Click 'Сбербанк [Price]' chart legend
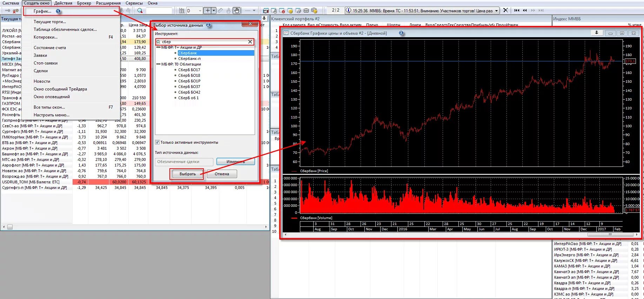644x299 pixels. tap(314, 171)
